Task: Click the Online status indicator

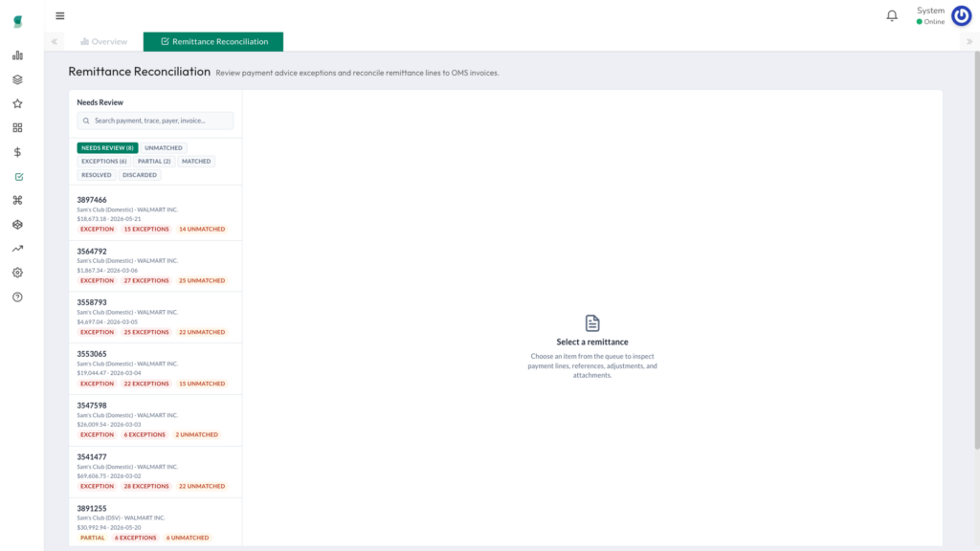Action: (930, 22)
